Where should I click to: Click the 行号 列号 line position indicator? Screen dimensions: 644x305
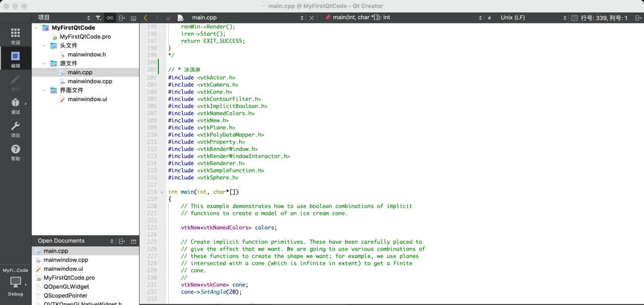coord(603,18)
